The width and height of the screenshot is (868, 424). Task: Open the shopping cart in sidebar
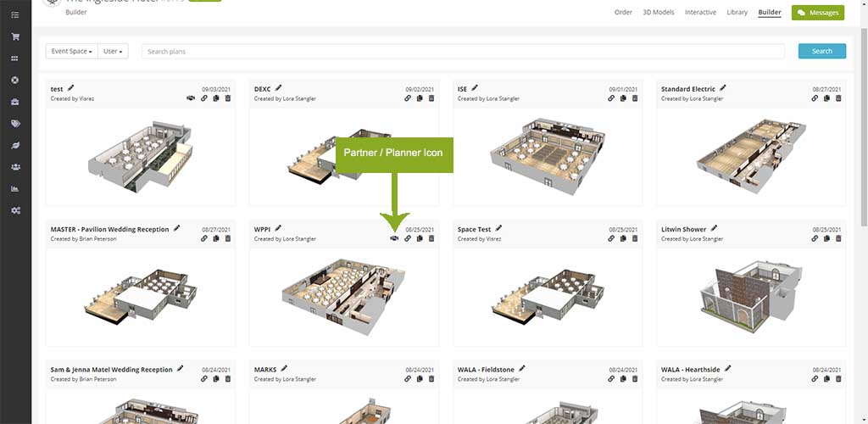click(x=15, y=36)
